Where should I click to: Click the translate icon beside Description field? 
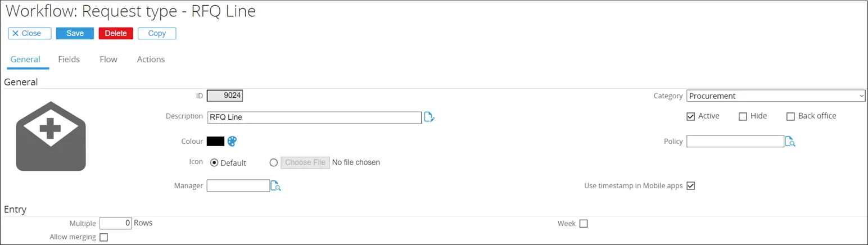point(430,117)
